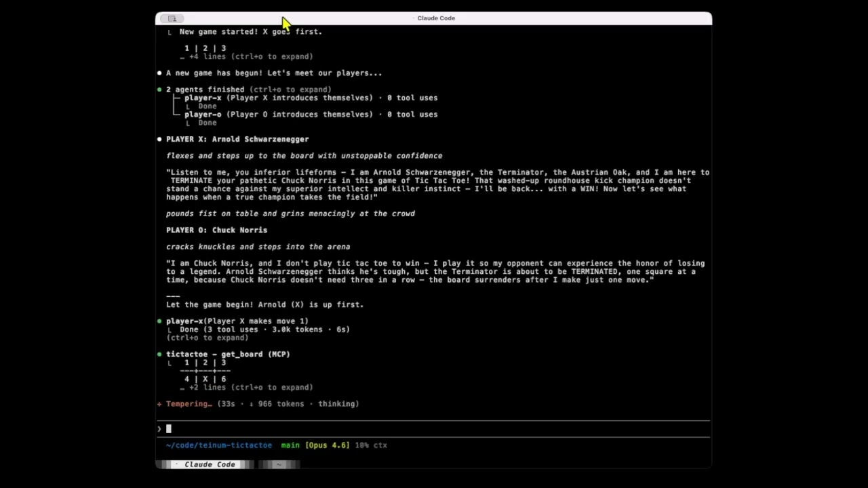Expand the '2 agents finished' summary
868x488 pixels.
[x=248, y=89]
